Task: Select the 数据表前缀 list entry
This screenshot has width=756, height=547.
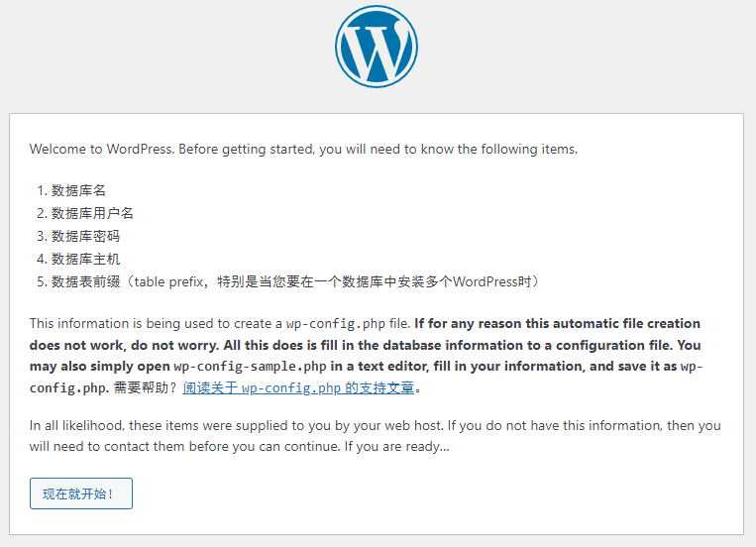Action: [85, 281]
